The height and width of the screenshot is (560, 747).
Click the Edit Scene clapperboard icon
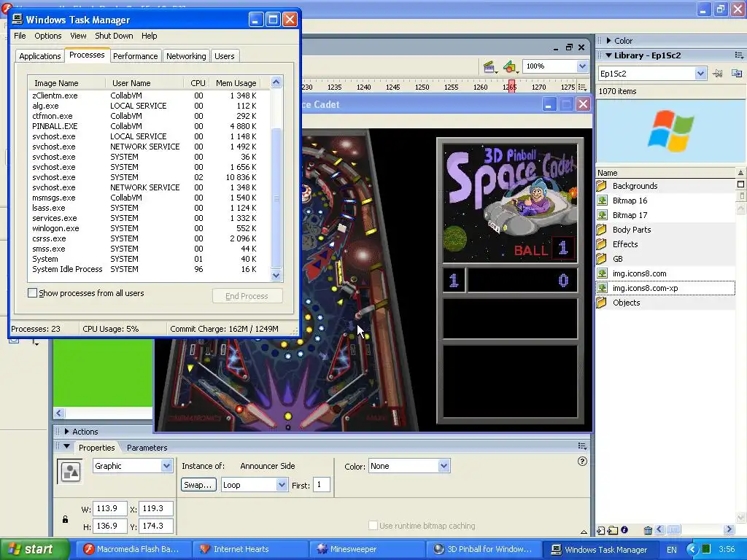pos(489,67)
